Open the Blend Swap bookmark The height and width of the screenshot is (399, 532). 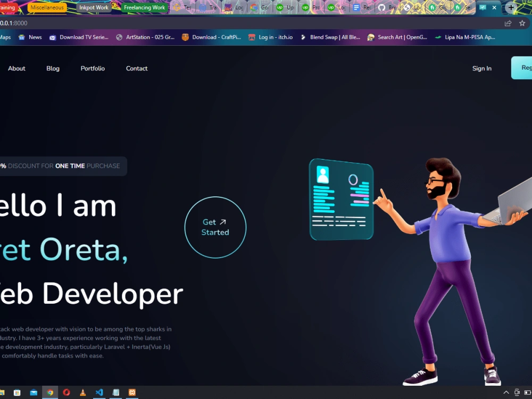330,37
